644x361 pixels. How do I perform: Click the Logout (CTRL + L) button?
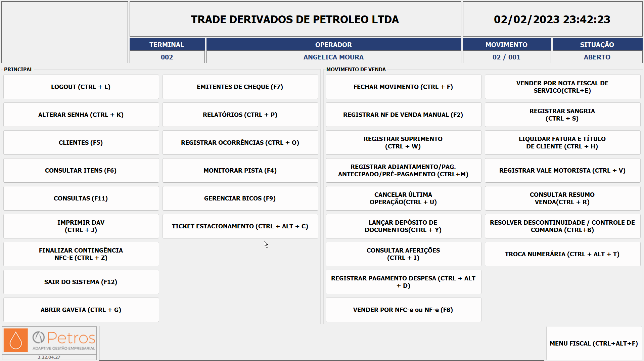point(81,87)
